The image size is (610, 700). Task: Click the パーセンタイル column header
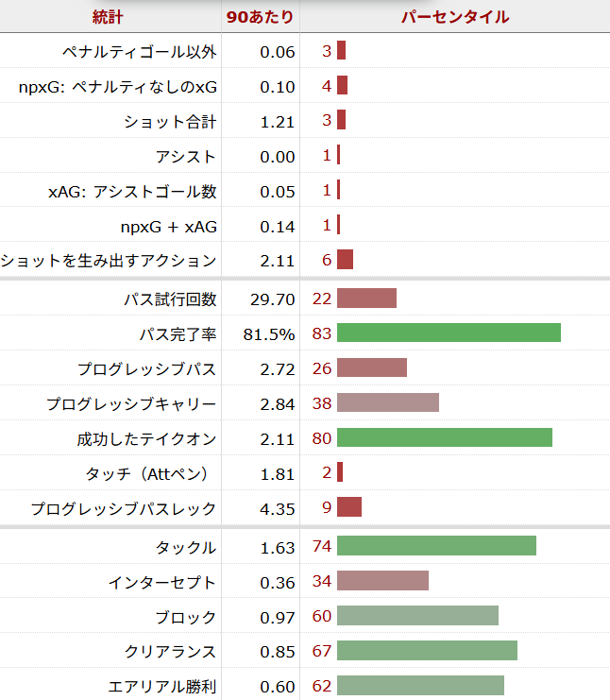454,16
